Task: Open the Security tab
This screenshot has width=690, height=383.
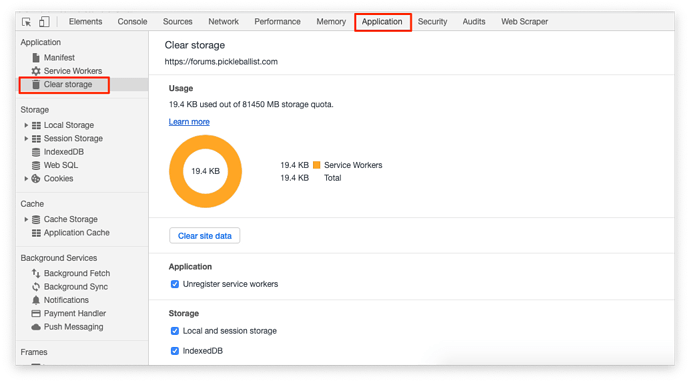Action: (432, 22)
